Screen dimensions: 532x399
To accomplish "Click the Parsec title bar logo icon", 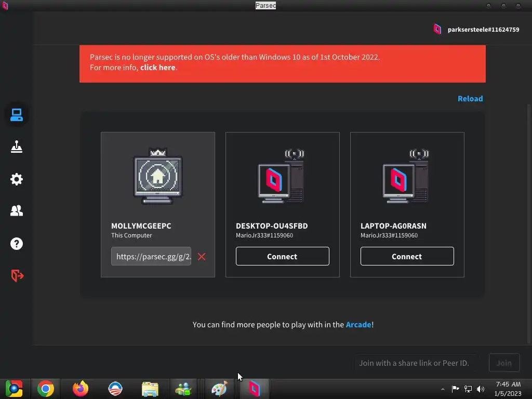I will (5, 5).
